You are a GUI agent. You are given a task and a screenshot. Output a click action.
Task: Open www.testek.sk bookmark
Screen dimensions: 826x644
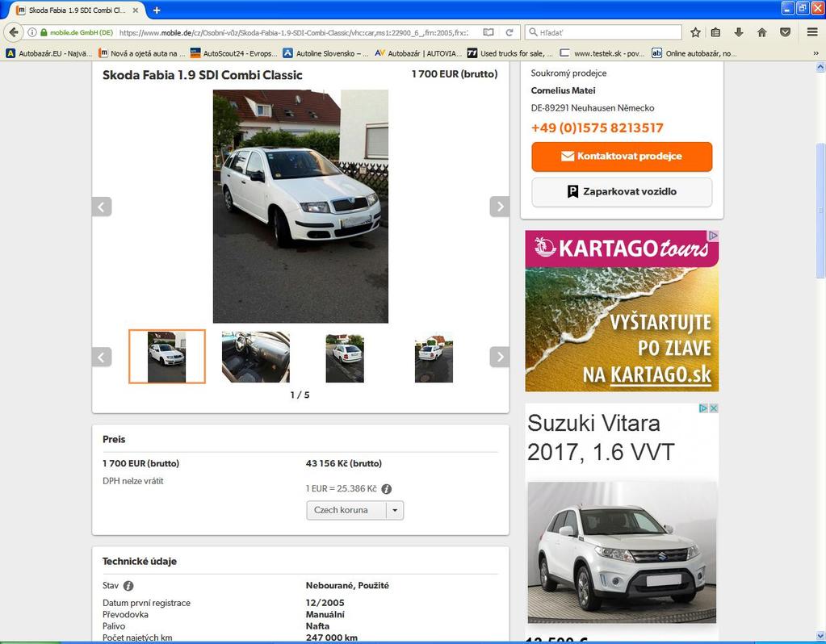602,53
